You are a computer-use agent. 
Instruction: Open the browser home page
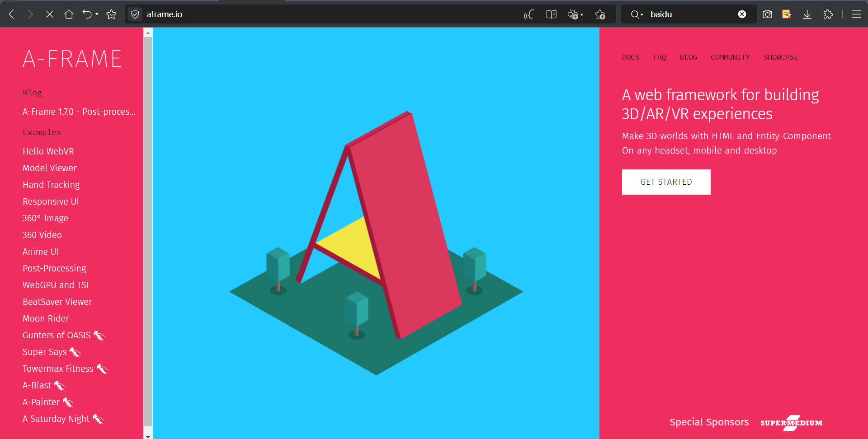69,14
